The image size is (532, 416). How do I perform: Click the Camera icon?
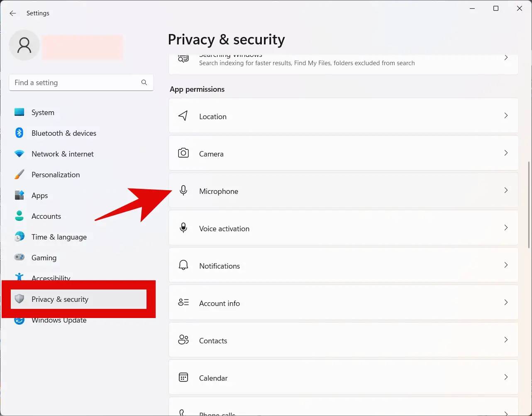(x=183, y=153)
